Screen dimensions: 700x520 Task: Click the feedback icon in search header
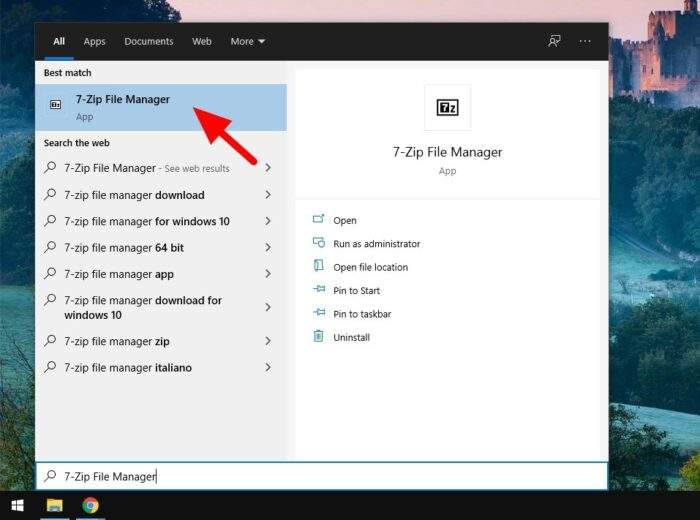[x=554, y=42]
